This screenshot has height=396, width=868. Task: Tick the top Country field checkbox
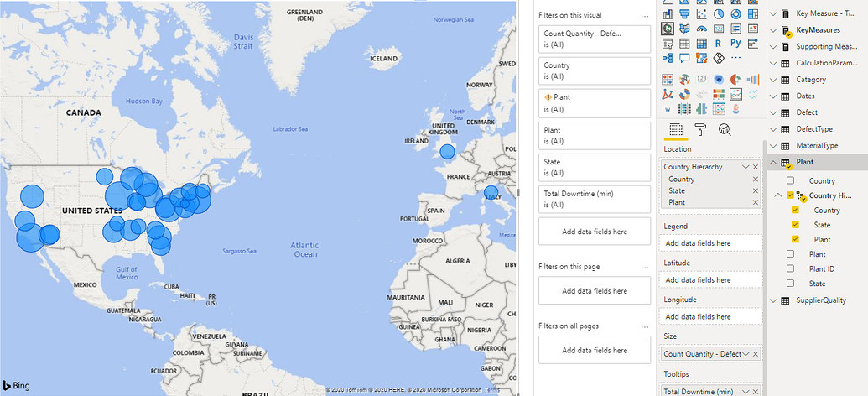(791, 180)
